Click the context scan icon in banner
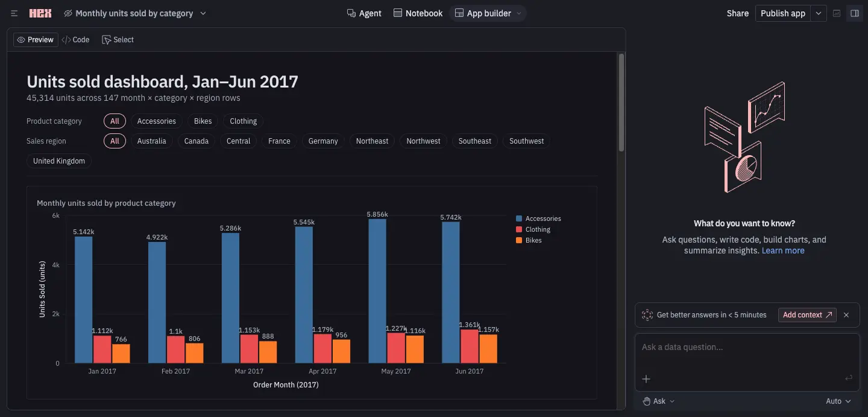This screenshot has height=417, width=868. [647, 315]
